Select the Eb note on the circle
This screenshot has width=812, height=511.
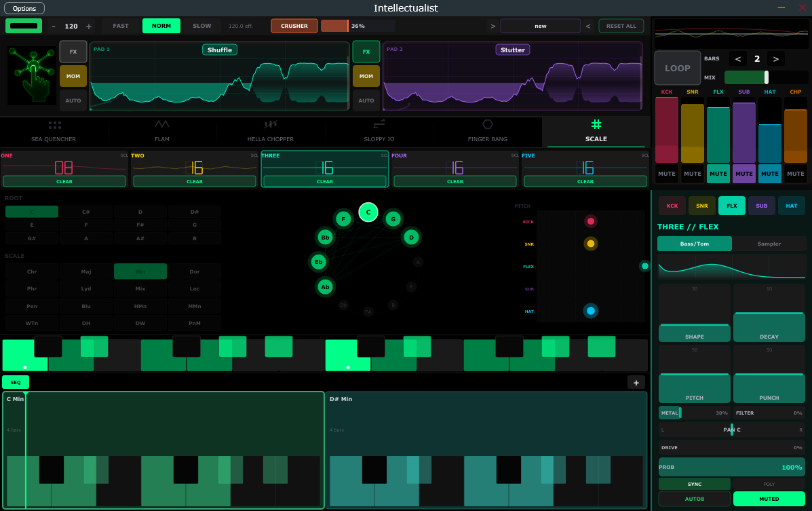[x=318, y=262]
